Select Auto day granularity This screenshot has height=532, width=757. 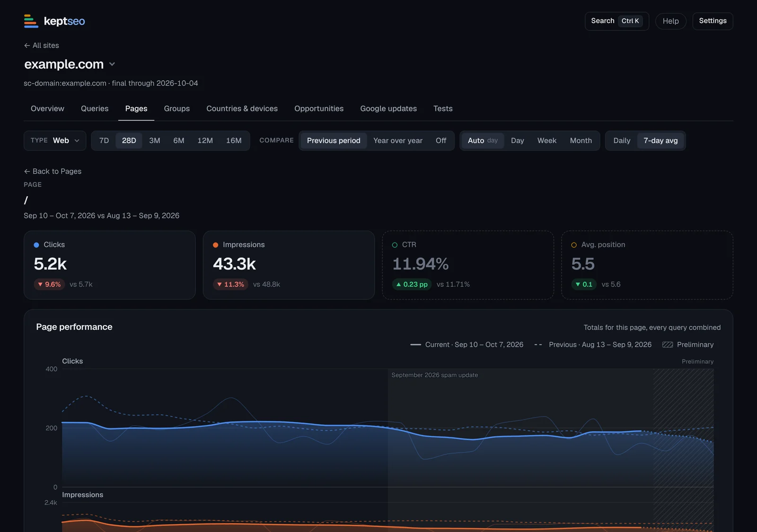(483, 141)
